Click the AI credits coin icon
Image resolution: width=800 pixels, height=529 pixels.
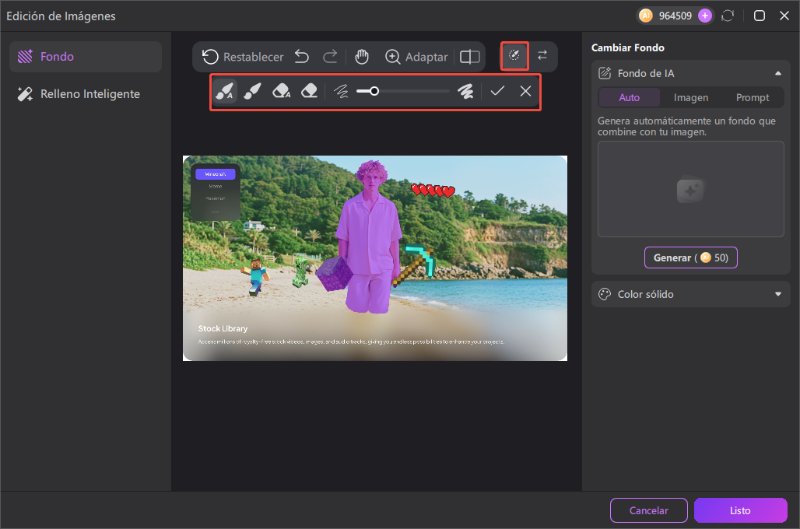pos(645,16)
